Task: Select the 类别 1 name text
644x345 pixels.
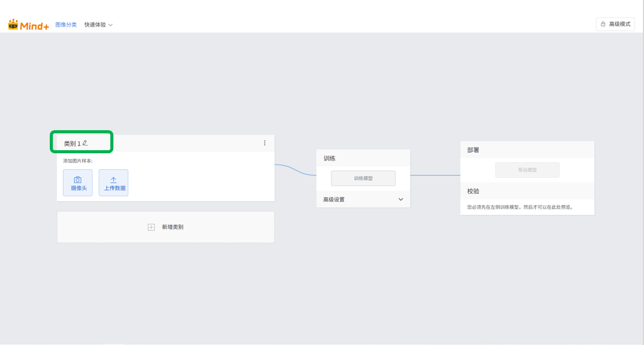Action: pos(72,144)
